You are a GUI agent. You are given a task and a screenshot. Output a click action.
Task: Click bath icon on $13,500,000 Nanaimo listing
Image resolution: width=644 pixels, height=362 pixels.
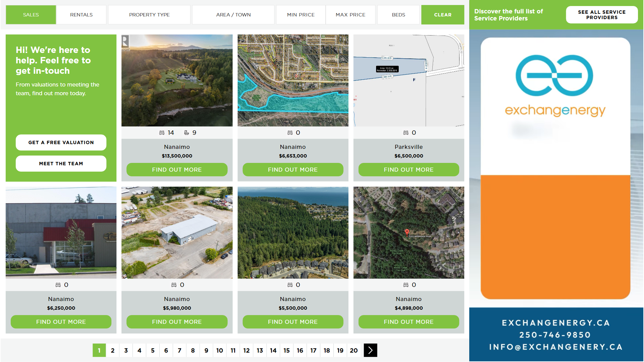[186, 133]
